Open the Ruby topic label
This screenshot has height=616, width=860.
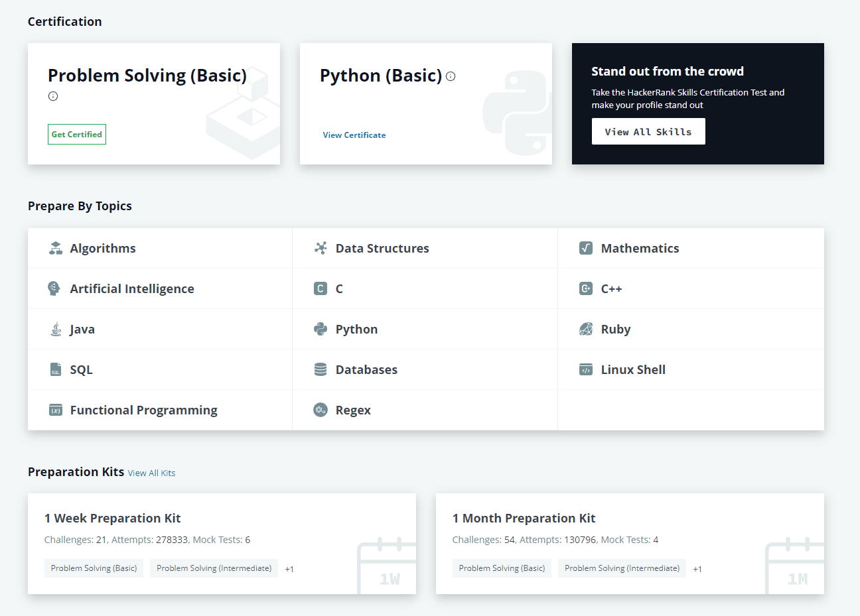click(x=616, y=329)
